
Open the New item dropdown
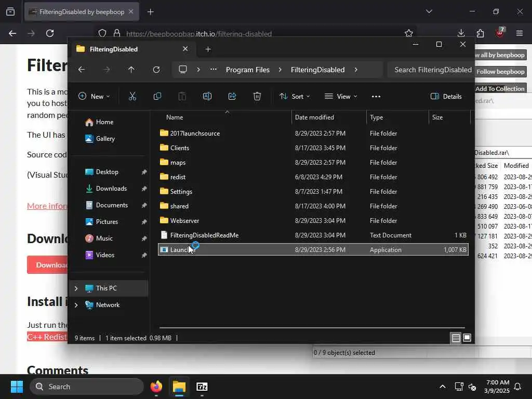94,96
